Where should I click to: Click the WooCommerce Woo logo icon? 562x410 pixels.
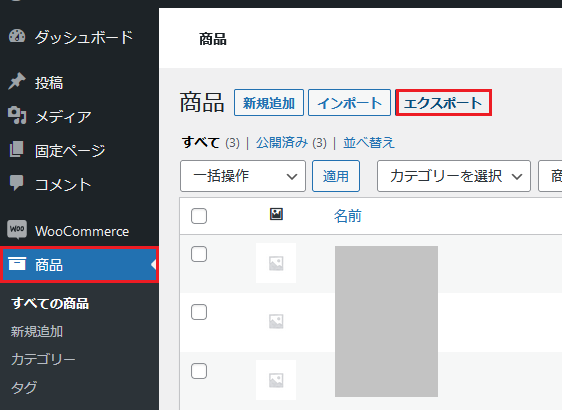(x=17, y=229)
